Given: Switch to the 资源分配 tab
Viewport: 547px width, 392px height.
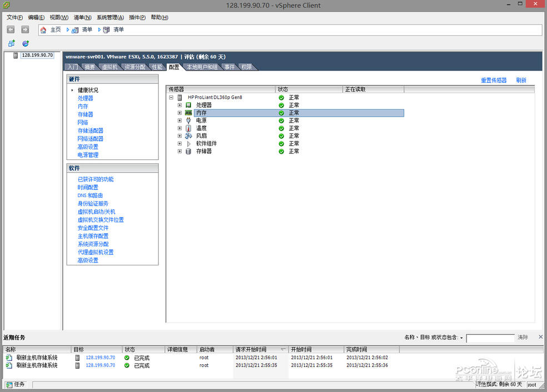Looking at the screenshot, I should click(134, 67).
